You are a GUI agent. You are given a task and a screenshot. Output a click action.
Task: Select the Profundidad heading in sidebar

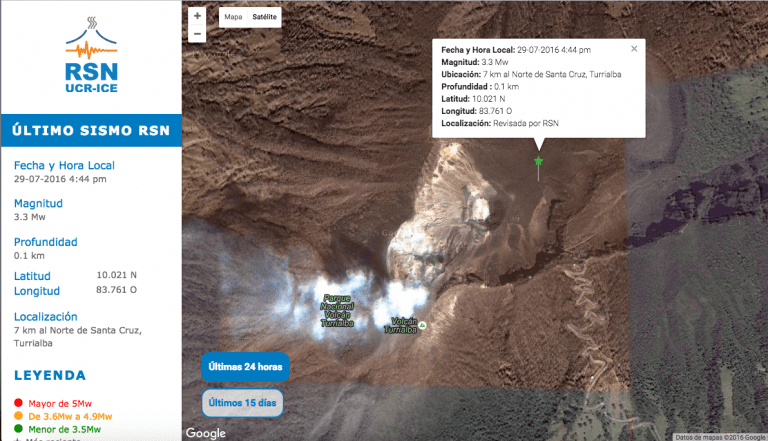[x=46, y=242]
